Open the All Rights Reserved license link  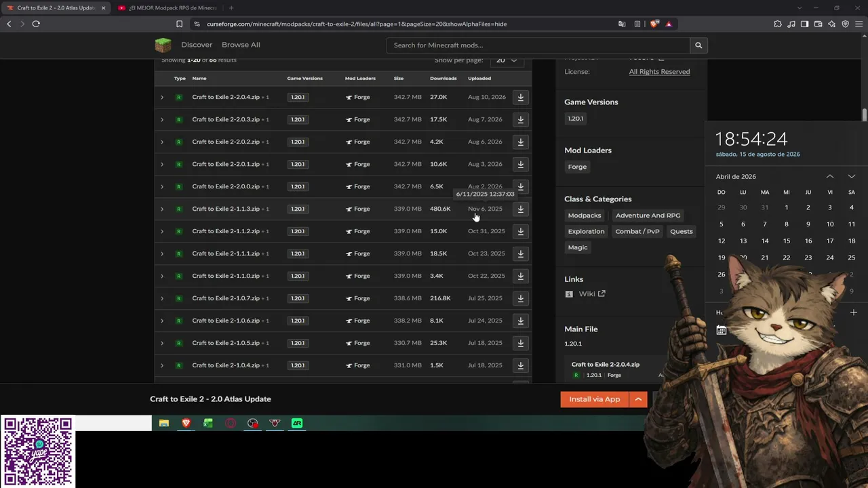659,72
